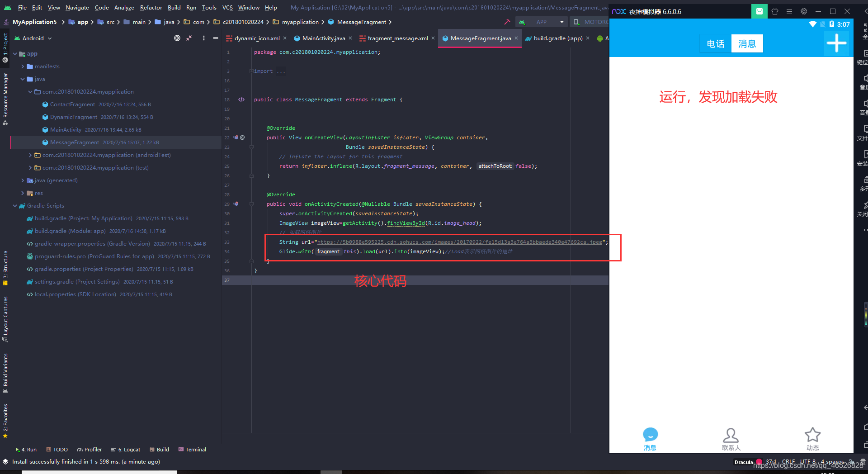
Task: Open the Resource Manager tool window
Action: click(x=5, y=99)
